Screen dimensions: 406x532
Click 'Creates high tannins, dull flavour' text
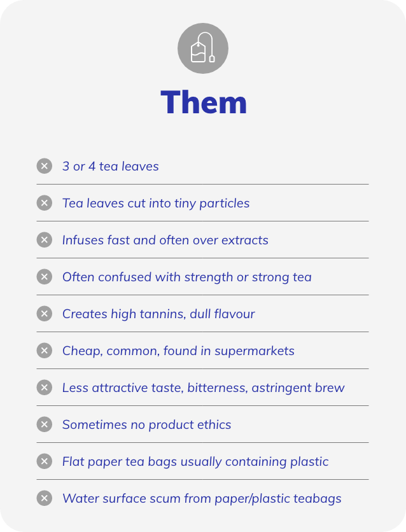[158, 314]
